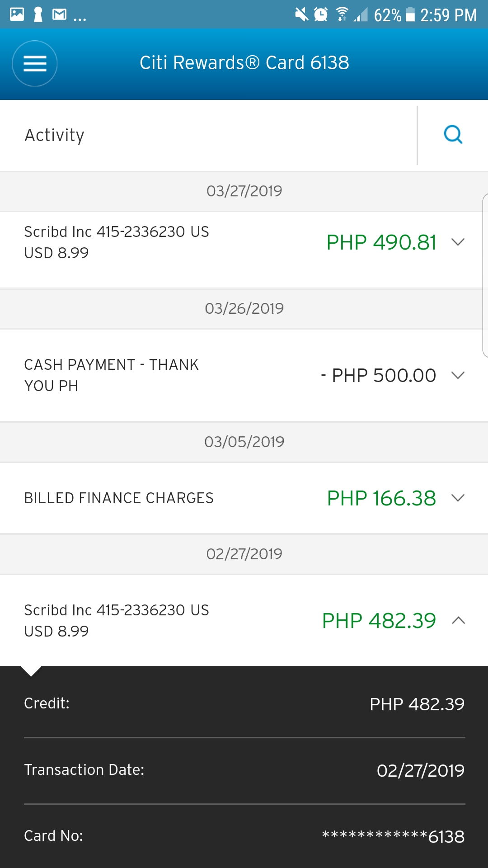
Task: Tap the BILLED FINANCE CHARGES label
Action: tap(119, 498)
